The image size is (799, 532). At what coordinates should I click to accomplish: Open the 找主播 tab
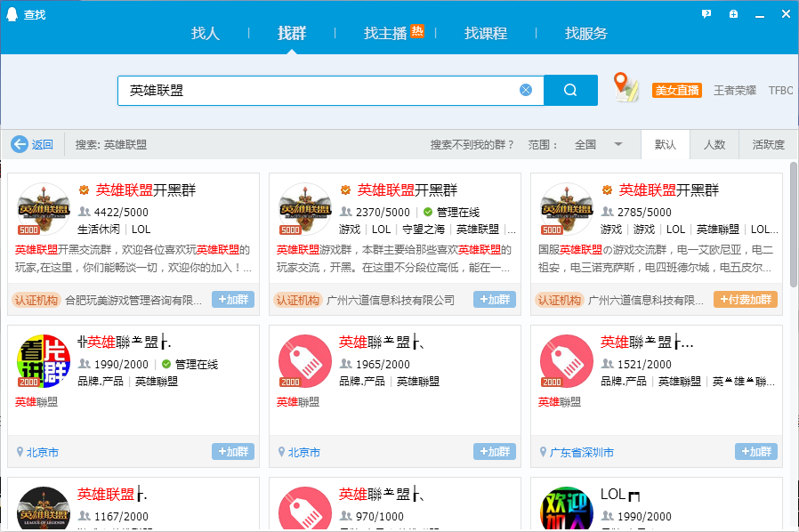click(384, 33)
